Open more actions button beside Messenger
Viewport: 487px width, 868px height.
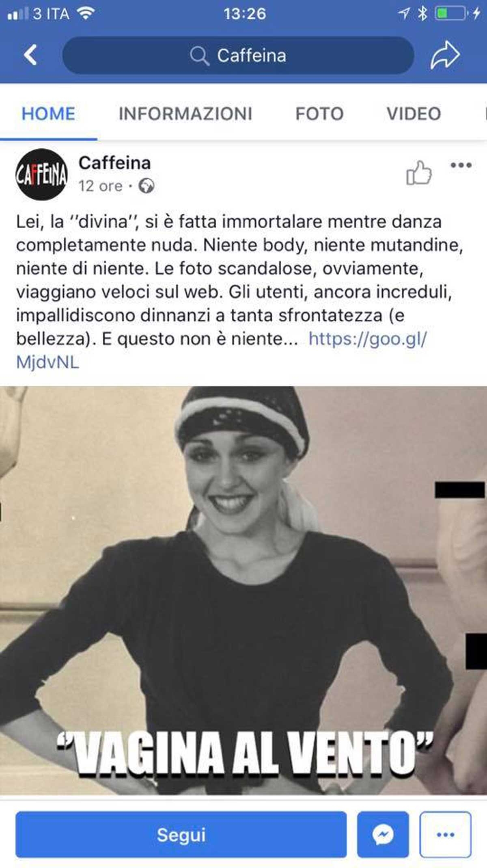pyautogui.click(x=445, y=834)
